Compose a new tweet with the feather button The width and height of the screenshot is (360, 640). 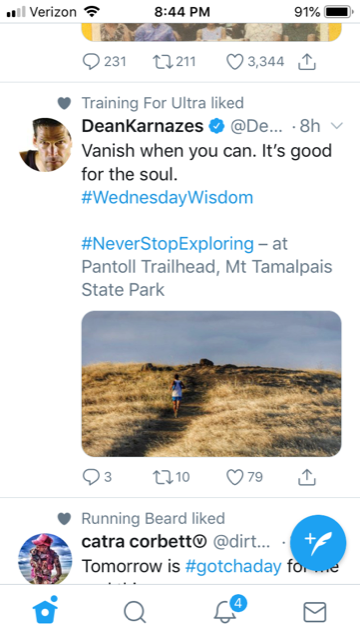(x=318, y=543)
